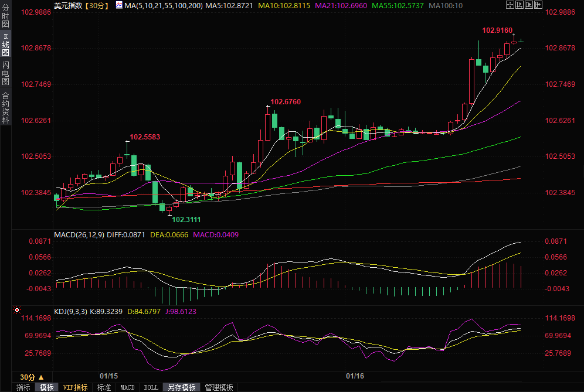This screenshot has height=392, width=584.
Task: Open the 合约资料 side tab
Action: [5, 107]
